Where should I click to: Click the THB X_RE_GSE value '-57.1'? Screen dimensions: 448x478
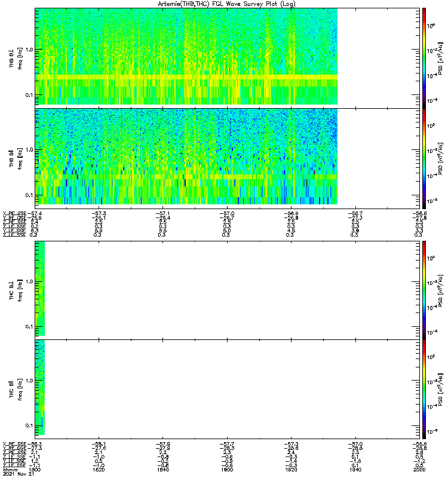click(162, 213)
